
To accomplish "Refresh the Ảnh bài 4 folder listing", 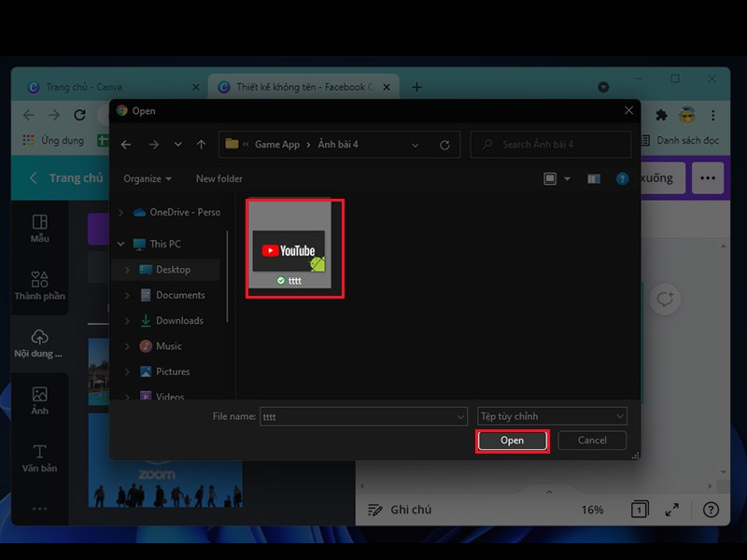I will (x=444, y=145).
